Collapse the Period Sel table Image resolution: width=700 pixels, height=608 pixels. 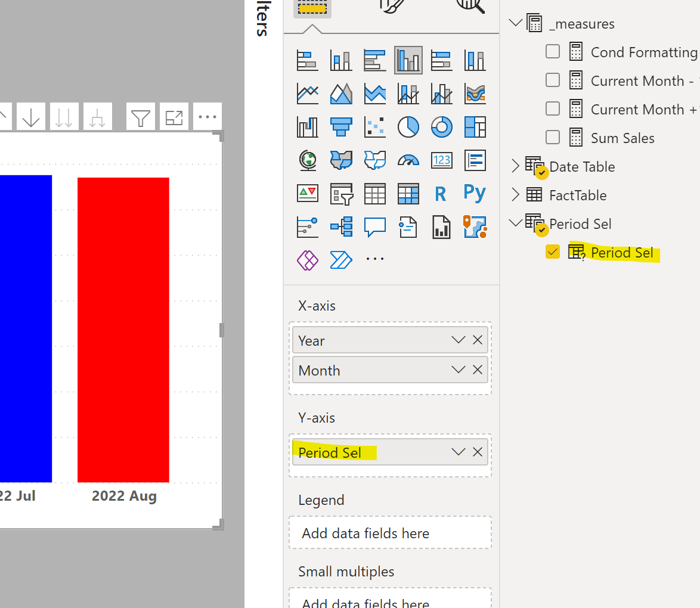coord(516,223)
